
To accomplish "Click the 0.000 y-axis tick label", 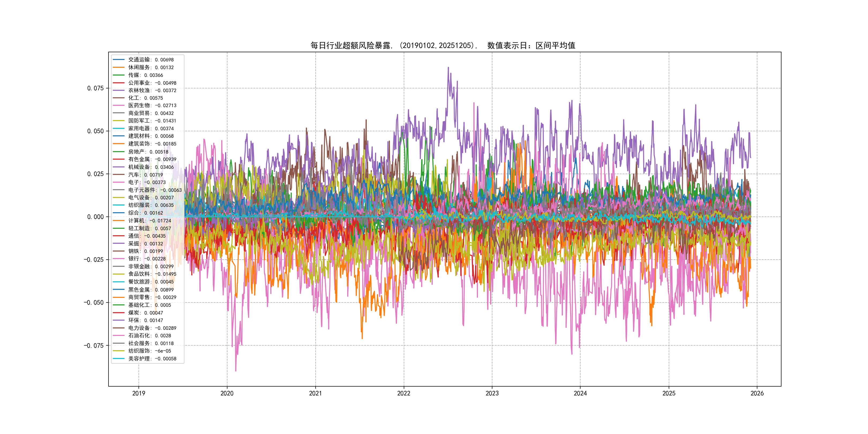I will point(95,217).
